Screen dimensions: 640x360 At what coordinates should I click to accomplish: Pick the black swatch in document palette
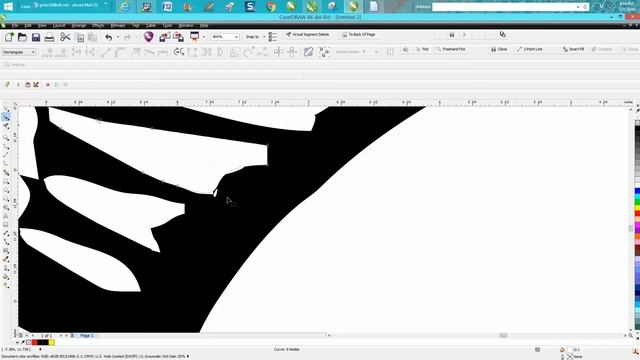(43, 342)
